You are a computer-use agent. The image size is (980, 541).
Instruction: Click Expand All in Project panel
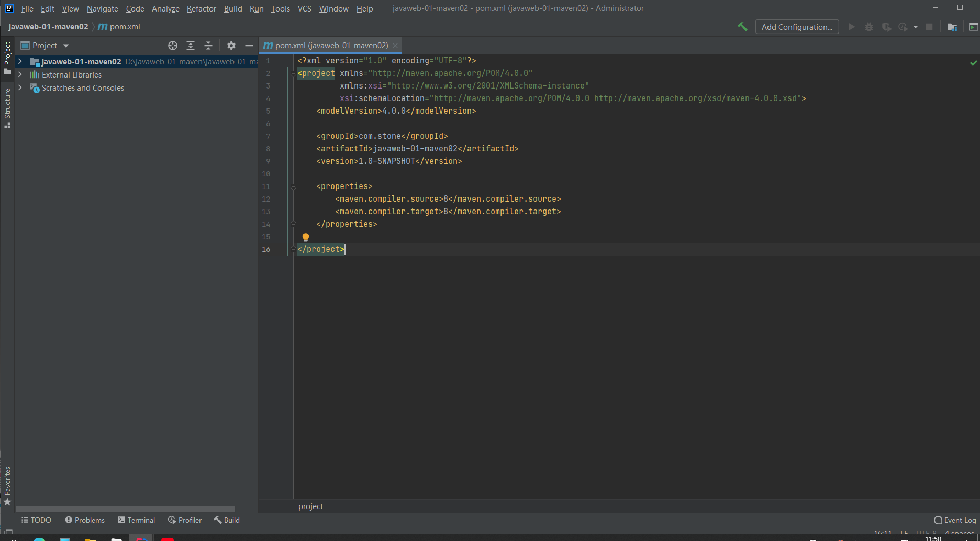191,46
